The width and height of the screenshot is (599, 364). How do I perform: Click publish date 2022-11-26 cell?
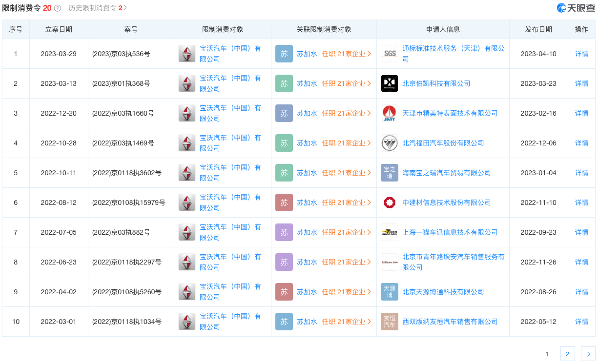(538, 262)
